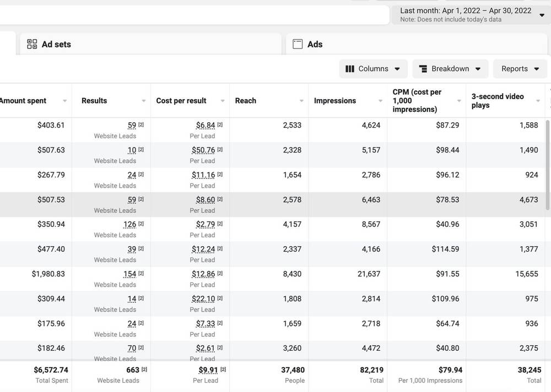The height and width of the screenshot is (392, 551).
Task: Click the Cost per result header
Action: tap(181, 101)
